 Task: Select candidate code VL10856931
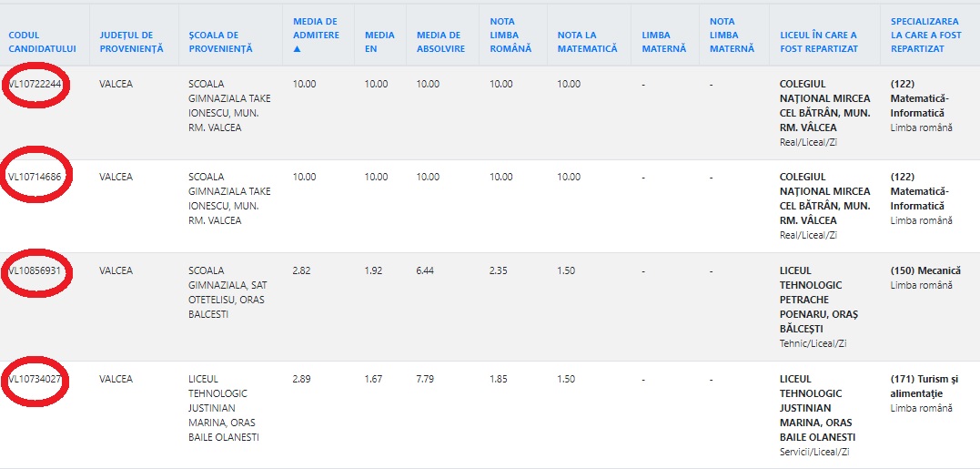click(x=35, y=270)
